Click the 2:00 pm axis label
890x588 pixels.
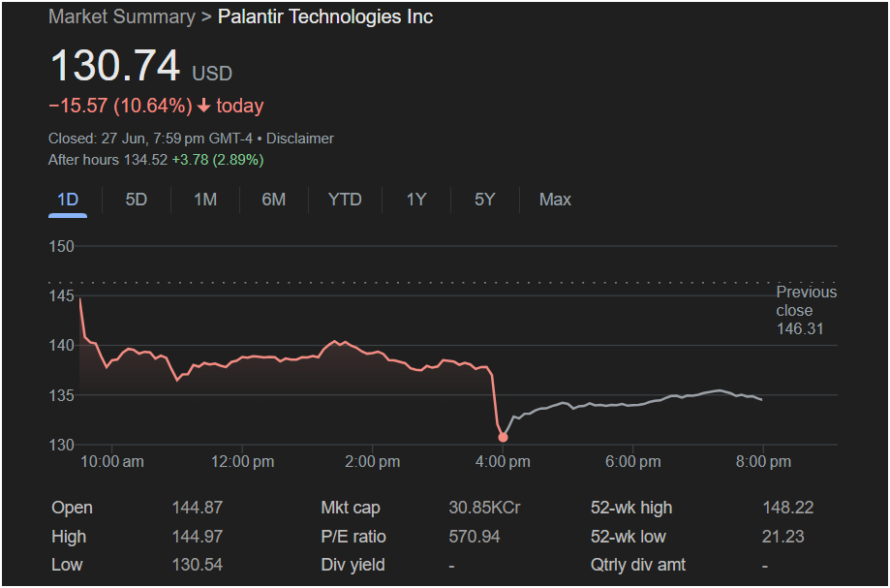pyautogui.click(x=372, y=461)
